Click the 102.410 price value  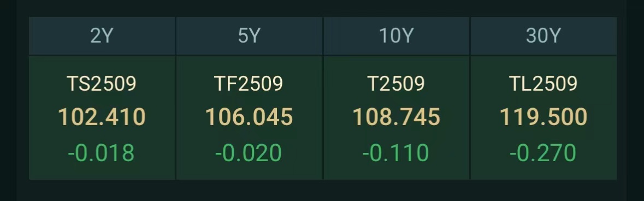pos(102,117)
